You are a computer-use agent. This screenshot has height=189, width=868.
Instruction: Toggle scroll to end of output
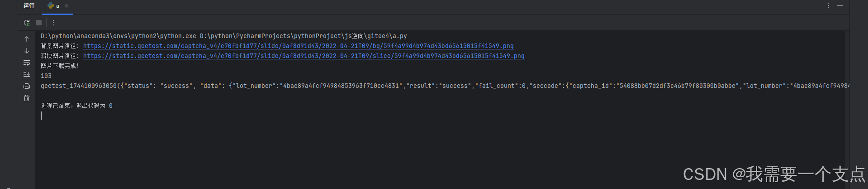pos(27,74)
